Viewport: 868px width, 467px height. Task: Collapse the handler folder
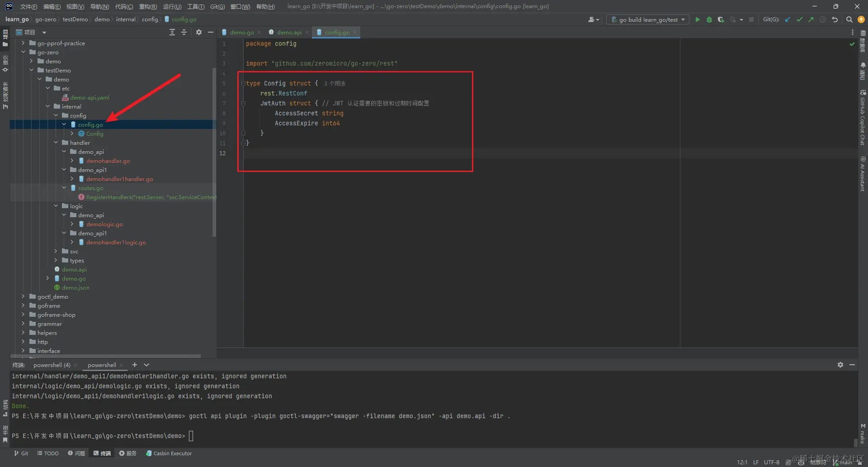(56, 143)
